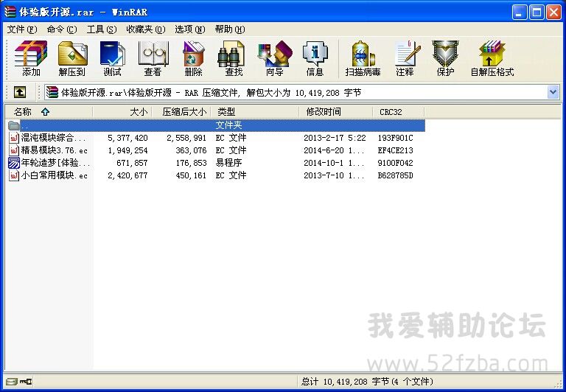Select the 年轮造梦[体验... file name
Screen dimensions: 566x392
coord(55,163)
